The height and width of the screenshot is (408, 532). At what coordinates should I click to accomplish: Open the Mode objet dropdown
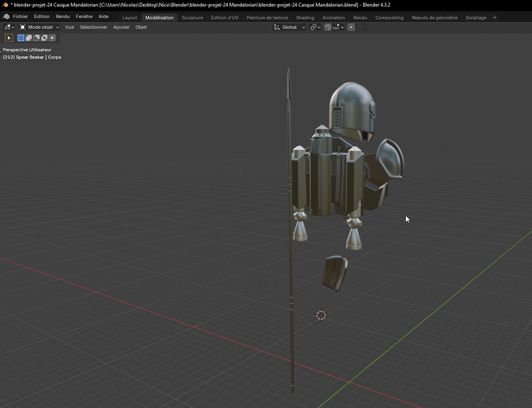[40, 27]
